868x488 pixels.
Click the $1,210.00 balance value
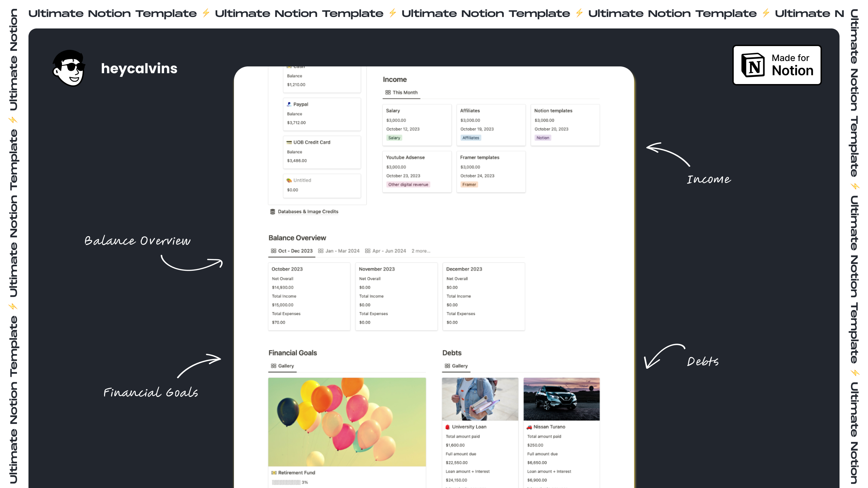296,85
